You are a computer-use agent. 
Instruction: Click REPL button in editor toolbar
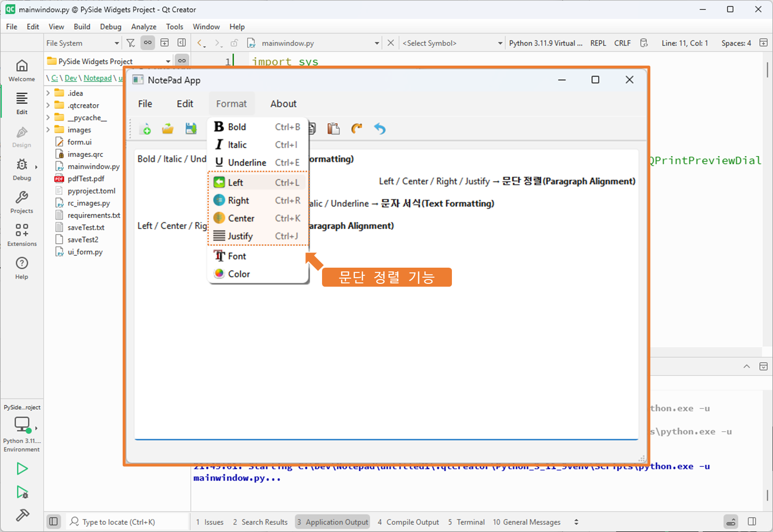coord(598,43)
